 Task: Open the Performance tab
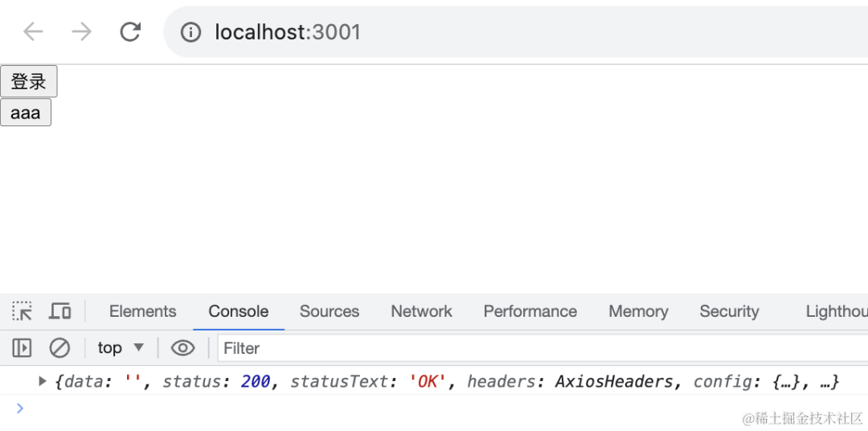pos(530,311)
